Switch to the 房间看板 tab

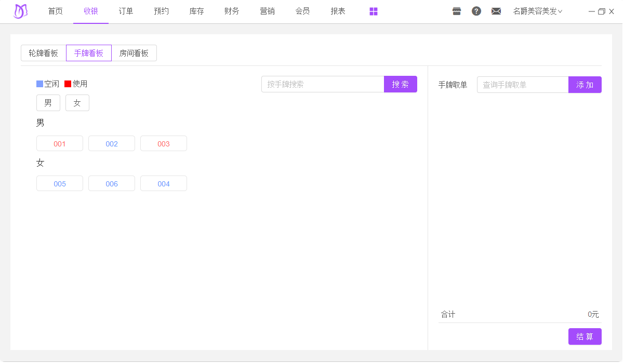[x=134, y=53]
